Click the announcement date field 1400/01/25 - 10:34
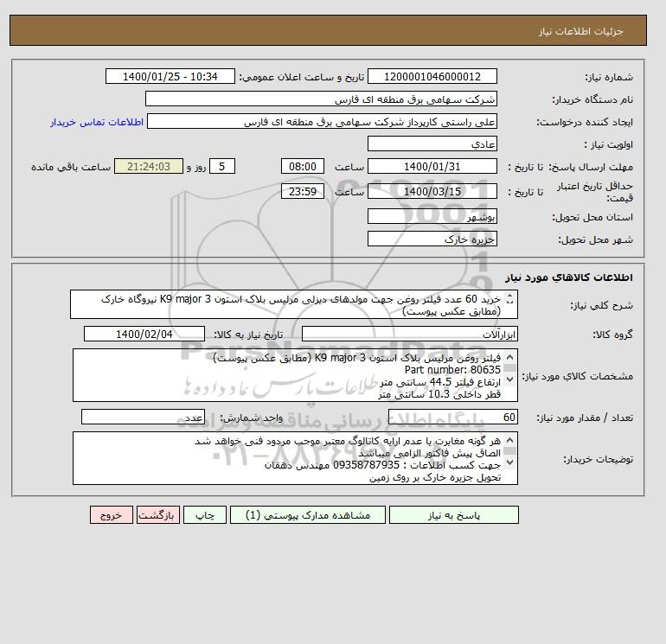666x644 pixels. (x=170, y=76)
